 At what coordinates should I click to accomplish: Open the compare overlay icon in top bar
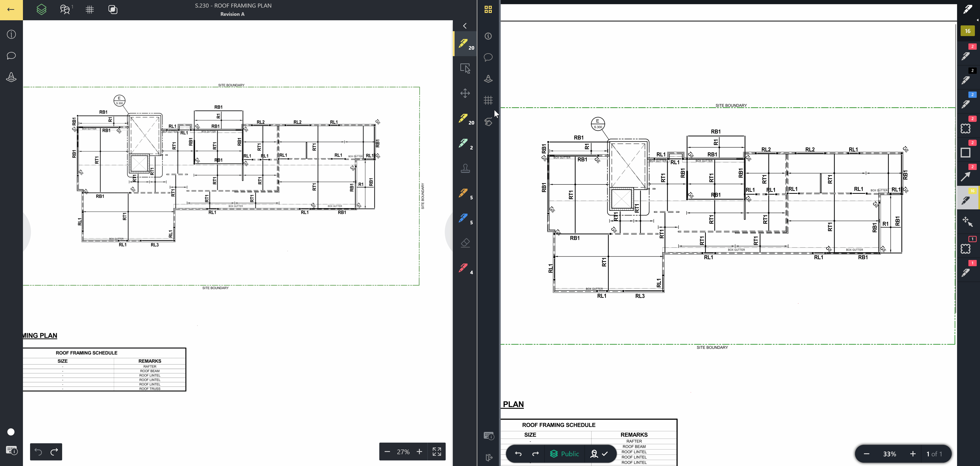click(113, 10)
